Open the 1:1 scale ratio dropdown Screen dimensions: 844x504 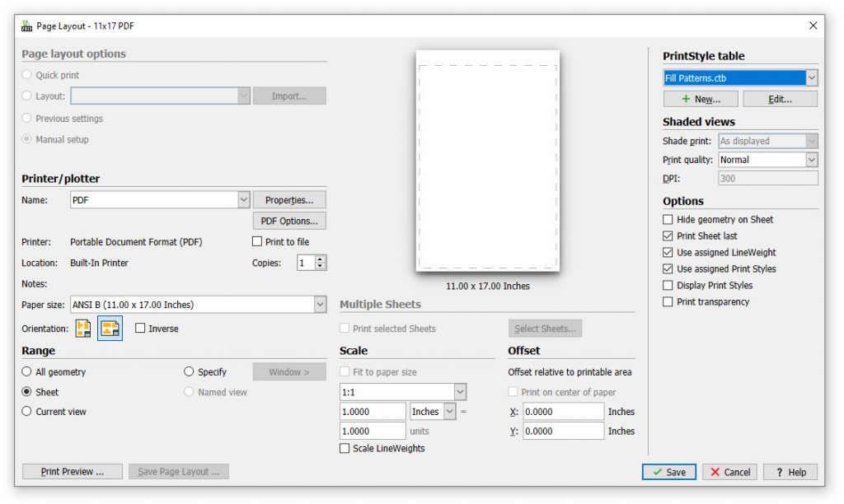click(460, 391)
